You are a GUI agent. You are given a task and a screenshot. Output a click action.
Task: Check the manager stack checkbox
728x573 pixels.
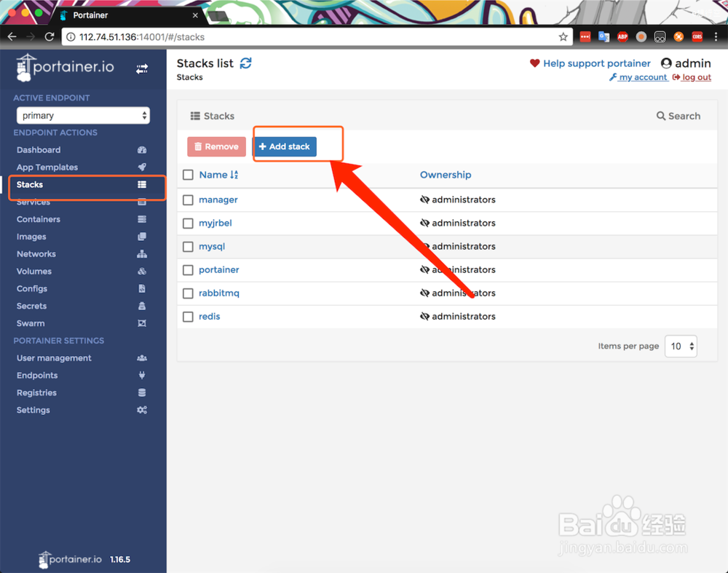tap(188, 200)
